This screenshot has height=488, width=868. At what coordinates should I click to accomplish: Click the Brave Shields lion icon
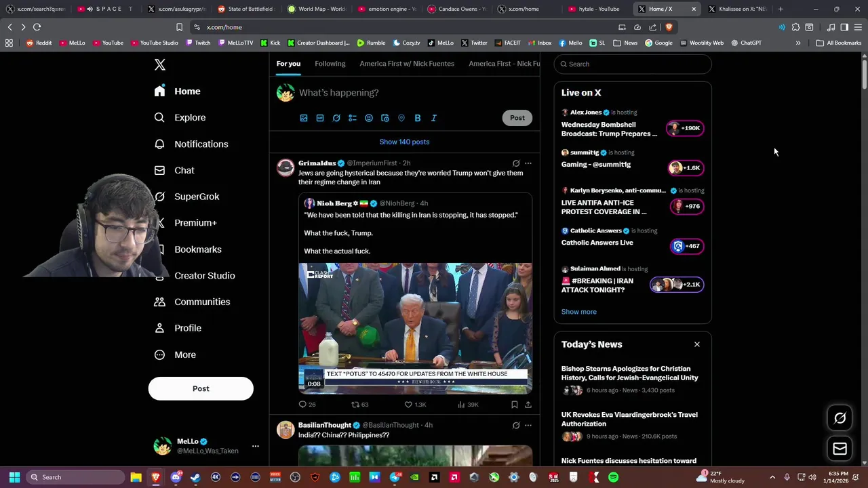[x=669, y=27]
